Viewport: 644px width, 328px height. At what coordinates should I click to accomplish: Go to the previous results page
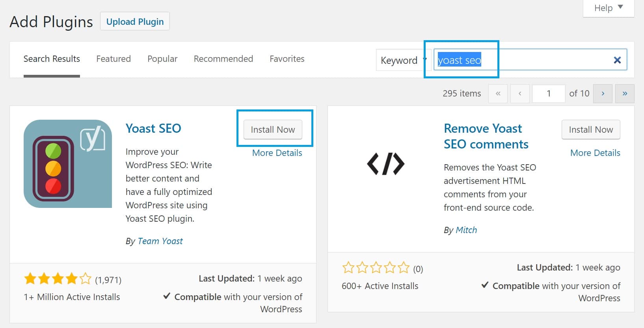pos(520,94)
